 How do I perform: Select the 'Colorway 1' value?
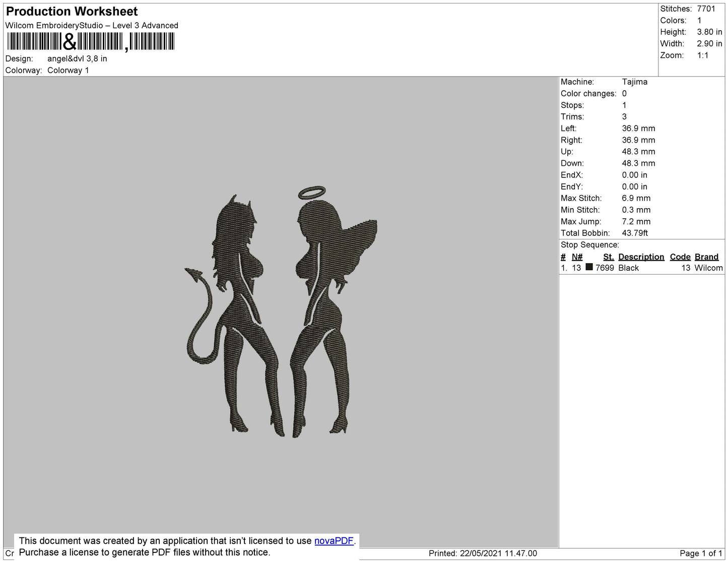pos(68,70)
